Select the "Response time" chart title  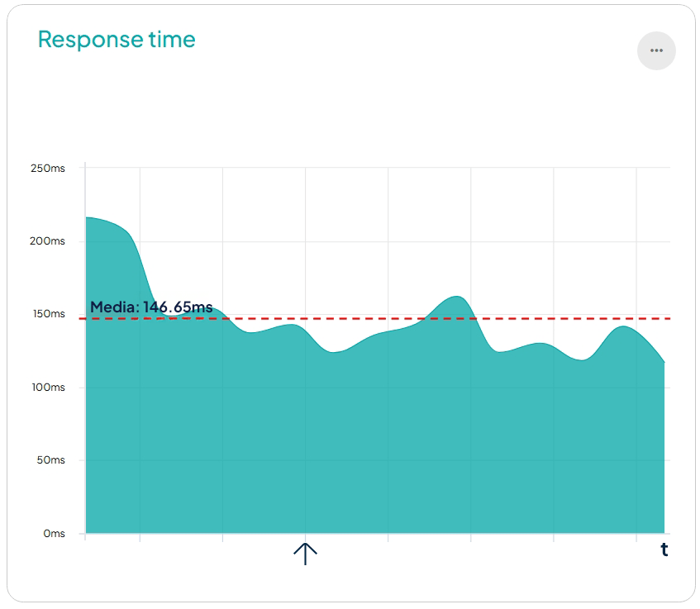pyautogui.click(x=117, y=39)
